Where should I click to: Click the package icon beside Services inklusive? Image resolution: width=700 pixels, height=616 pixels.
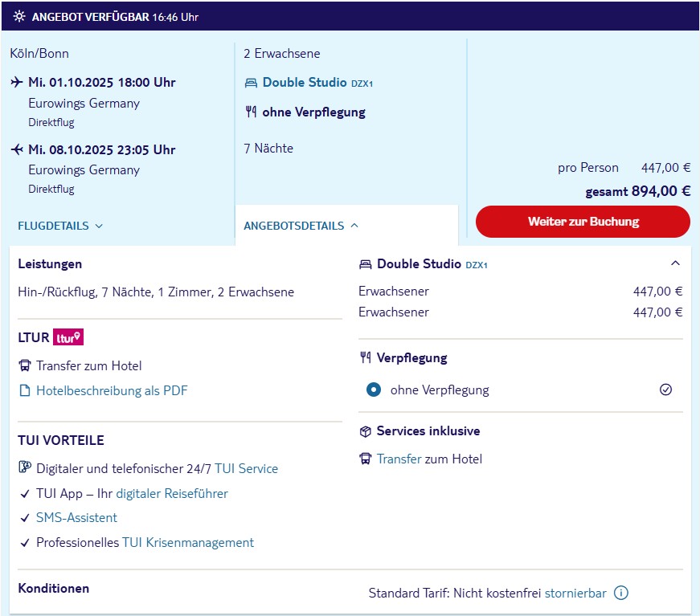tap(365, 431)
